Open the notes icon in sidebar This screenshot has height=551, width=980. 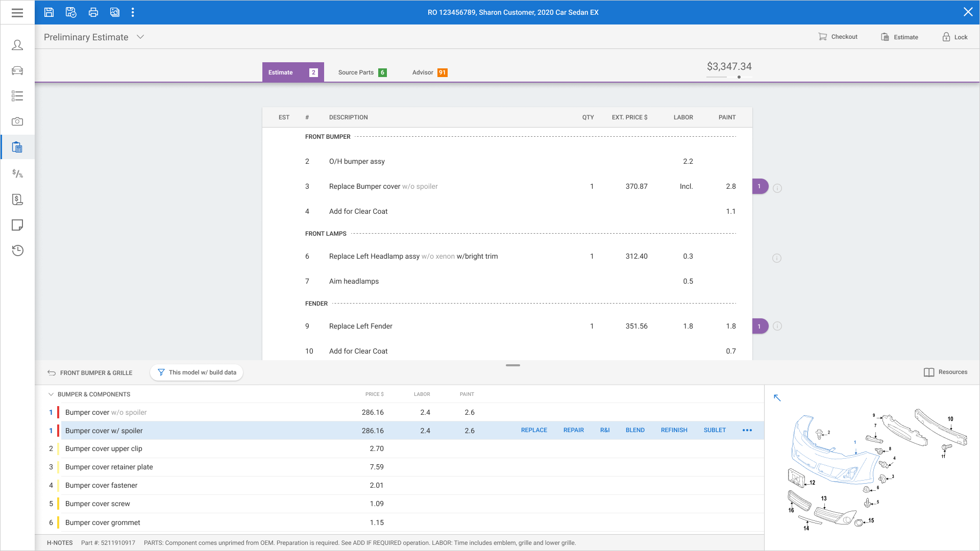coord(17,225)
